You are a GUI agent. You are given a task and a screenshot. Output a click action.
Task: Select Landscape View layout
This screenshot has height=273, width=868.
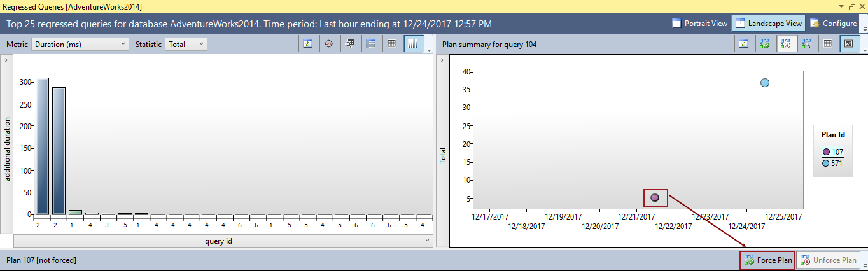click(768, 24)
